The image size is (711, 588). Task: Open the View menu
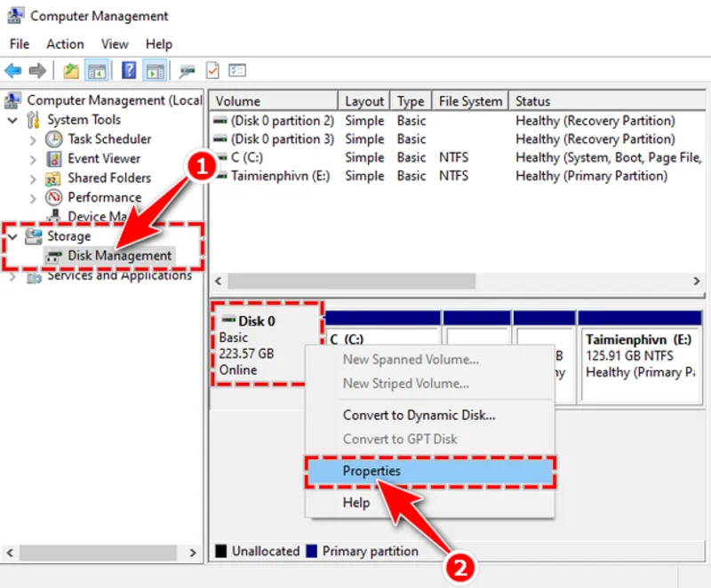click(x=115, y=44)
